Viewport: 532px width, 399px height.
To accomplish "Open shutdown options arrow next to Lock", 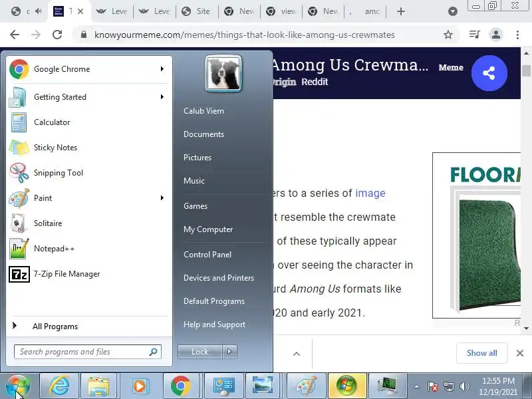I will [x=229, y=352].
